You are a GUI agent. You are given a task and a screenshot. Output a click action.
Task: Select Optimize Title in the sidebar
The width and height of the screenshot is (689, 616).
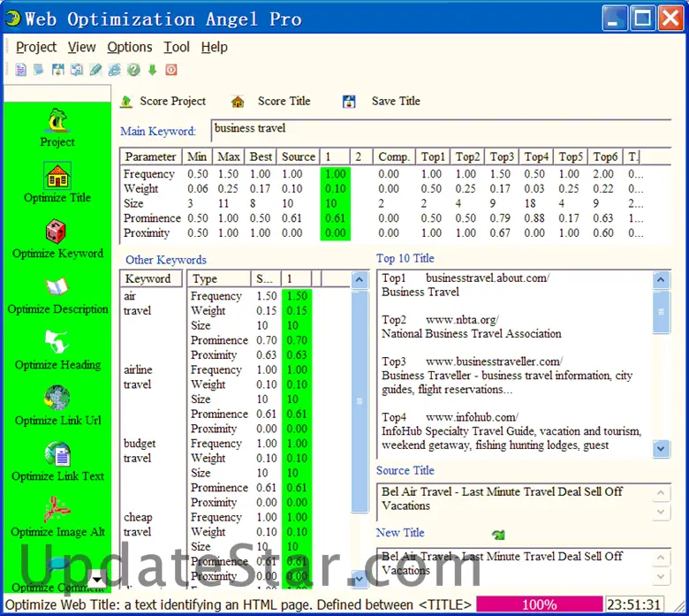click(x=57, y=183)
